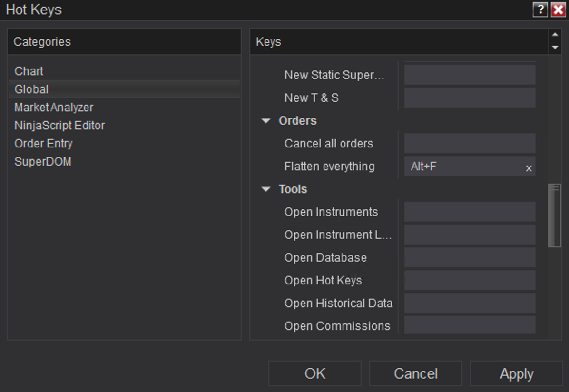Click the Tools section header text
Viewport: 569px width, 392px height.
[293, 189]
